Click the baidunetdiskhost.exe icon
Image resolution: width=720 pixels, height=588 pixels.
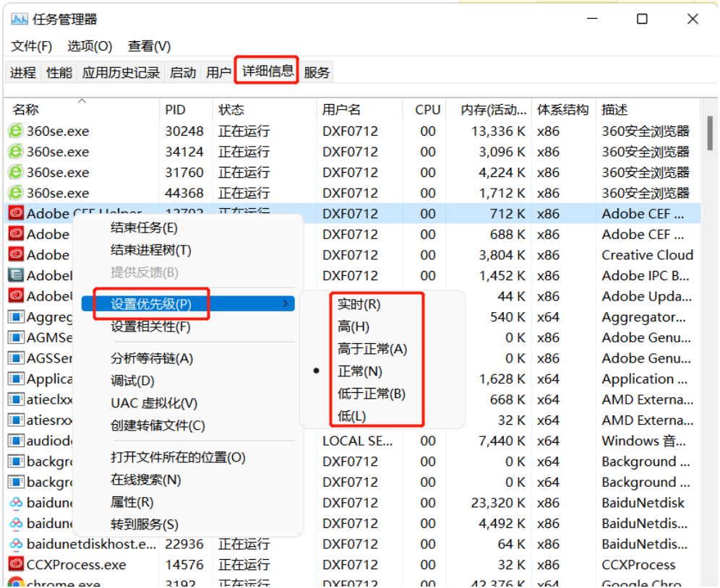coord(16,544)
